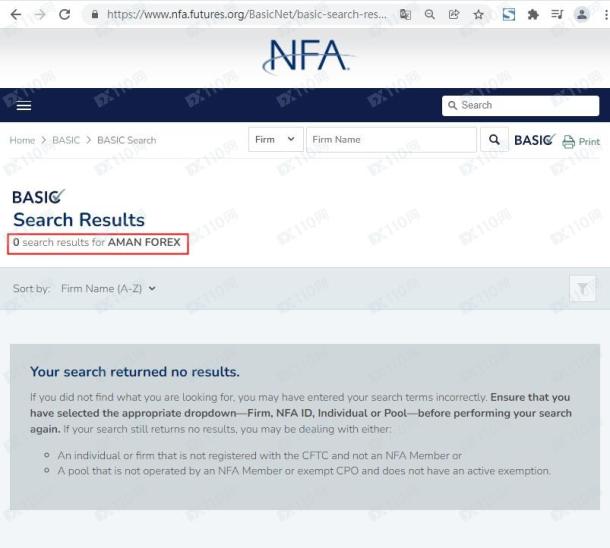Click the BASIC logo next to Print
This screenshot has height=548, width=610.
[535, 140]
